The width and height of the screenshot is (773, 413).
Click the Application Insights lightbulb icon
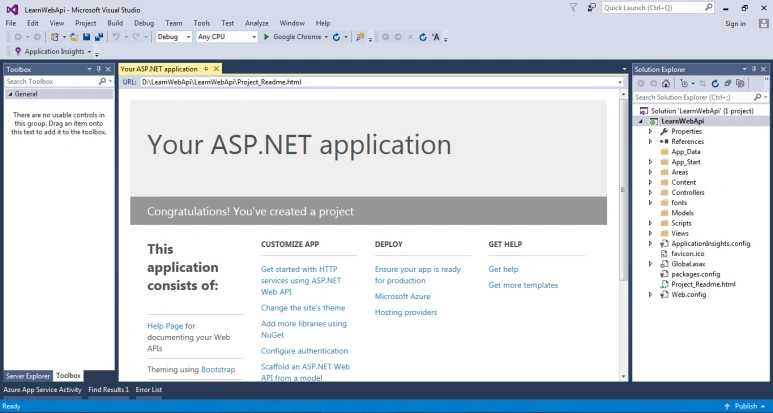[x=18, y=51]
